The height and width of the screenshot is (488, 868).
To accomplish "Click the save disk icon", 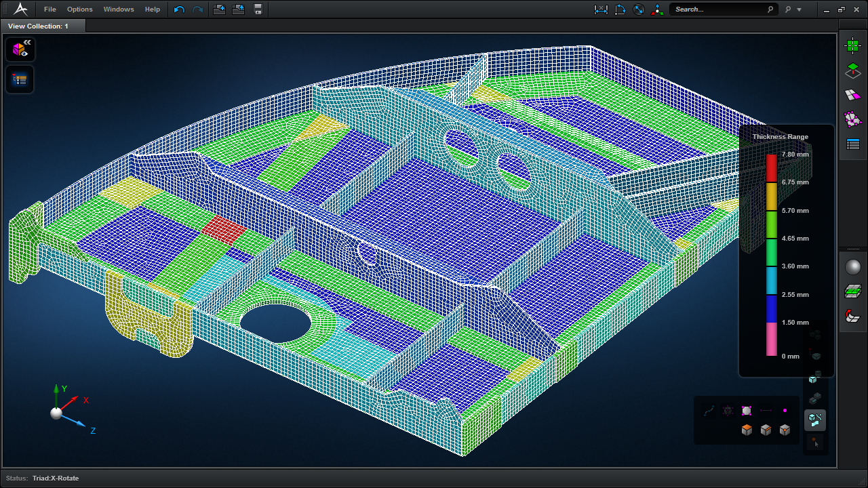I will [258, 9].
